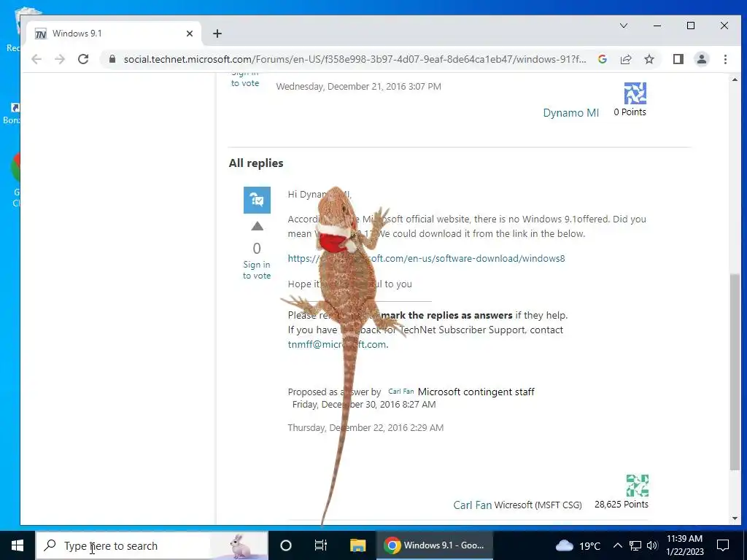
Task: Click the Google icon in the address bar
Action: (x=602, y=59)
